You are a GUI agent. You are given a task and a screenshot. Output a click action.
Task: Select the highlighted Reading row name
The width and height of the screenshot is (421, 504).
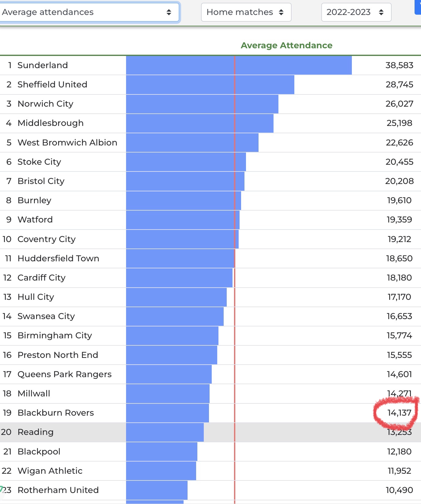point(35,432)
